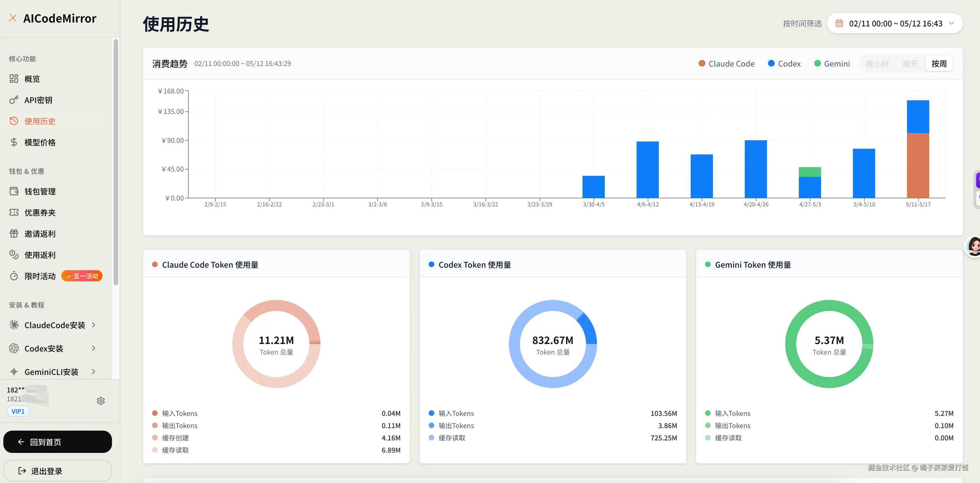The image size is (980, 483).
Task: Open 邀请返利 link in sidebar
Action: pos(56,233)
